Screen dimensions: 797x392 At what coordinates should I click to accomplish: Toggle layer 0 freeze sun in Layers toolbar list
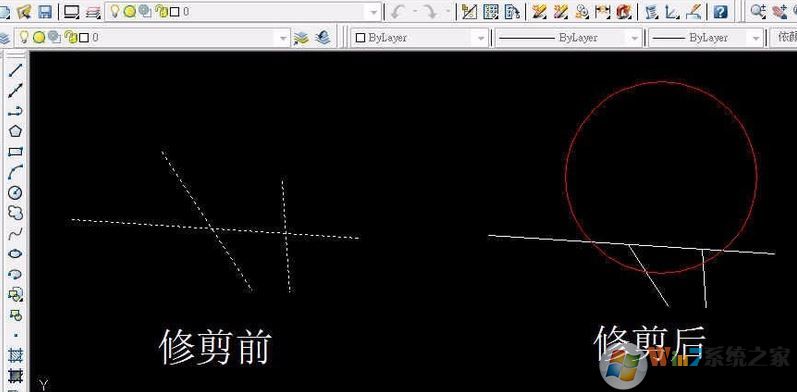tap(39, 38)
